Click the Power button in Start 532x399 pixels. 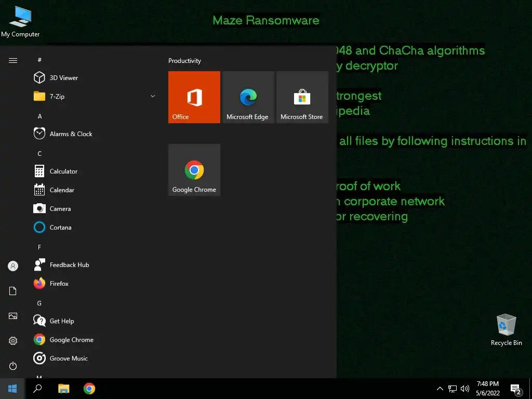13,366
